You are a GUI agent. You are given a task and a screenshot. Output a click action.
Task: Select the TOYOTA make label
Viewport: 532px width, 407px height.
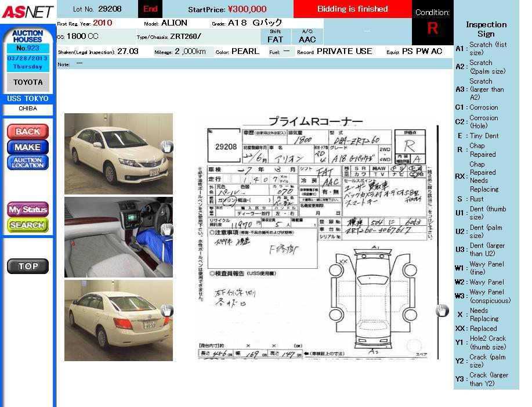click(28, 82)
